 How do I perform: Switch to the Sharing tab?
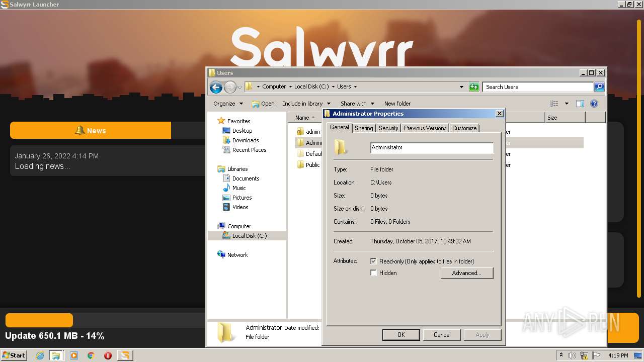click(x=364, y=128)
